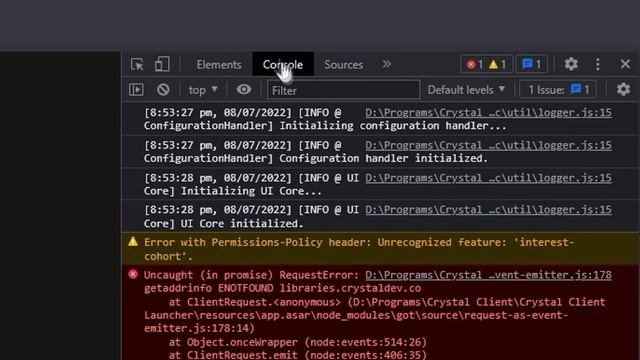Image resolution: width=640 pixels, height=360 pixels.
Task: Select the 'UI Core initialized.' log text
Action: pyautogui.click(x=242, y=224)
